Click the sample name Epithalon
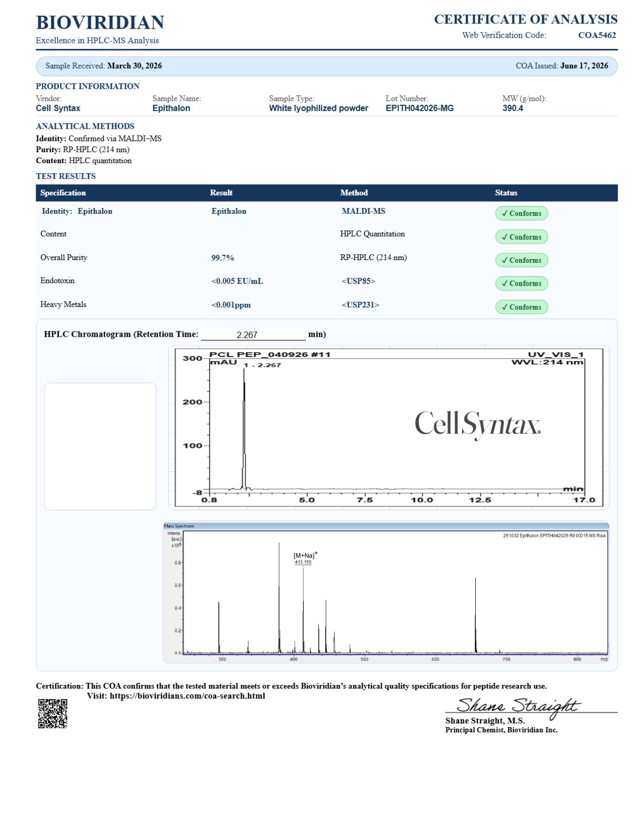This screenshot has width=644, height=834. [171, 108]
